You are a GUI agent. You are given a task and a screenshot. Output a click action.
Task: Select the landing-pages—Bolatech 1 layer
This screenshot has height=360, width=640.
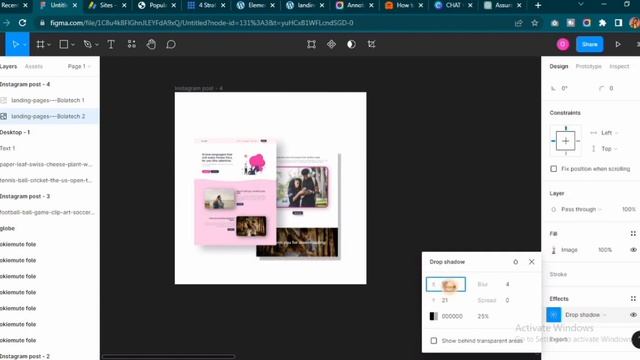pos(49,100)
